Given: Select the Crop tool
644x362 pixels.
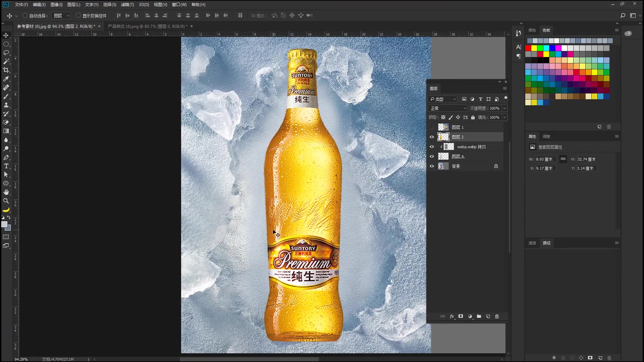Looking at the screenshot, I should [x=6, y=70].
